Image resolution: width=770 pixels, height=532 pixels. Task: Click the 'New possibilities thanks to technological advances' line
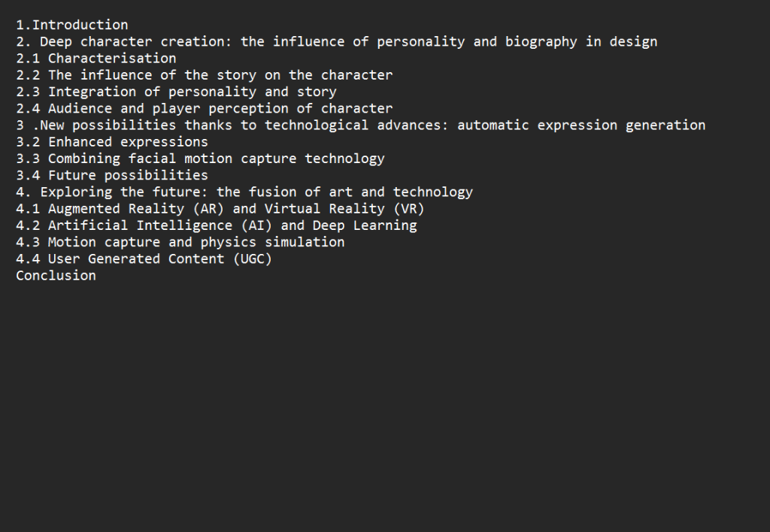361,125
